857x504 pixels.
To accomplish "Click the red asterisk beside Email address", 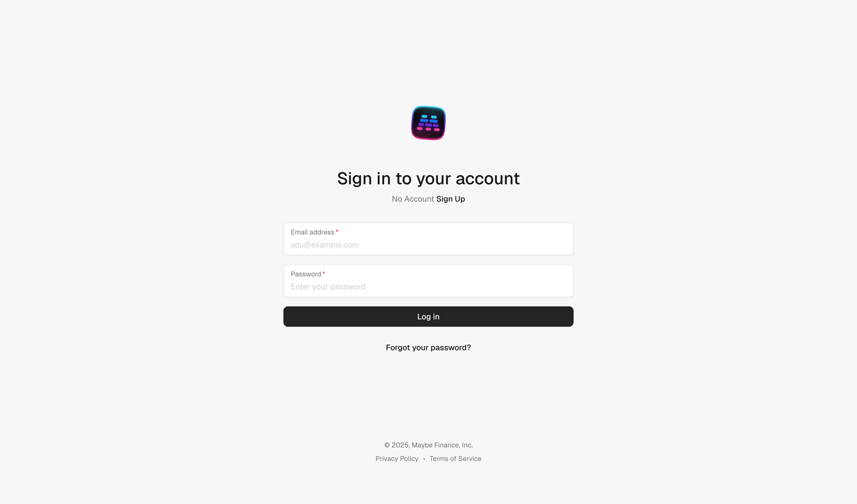I will (x=337, y=231).
